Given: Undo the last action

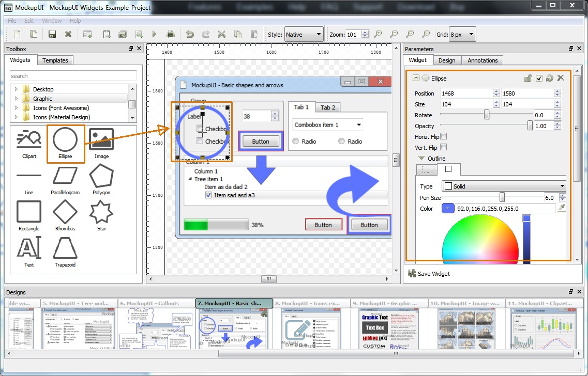Looking at the screenshot, I should [x=190, y=35].
